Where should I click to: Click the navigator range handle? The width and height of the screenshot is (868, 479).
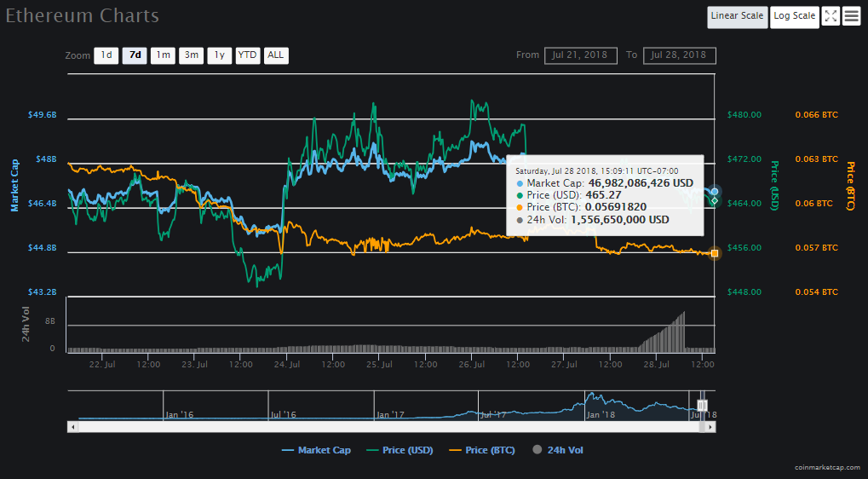702,406
